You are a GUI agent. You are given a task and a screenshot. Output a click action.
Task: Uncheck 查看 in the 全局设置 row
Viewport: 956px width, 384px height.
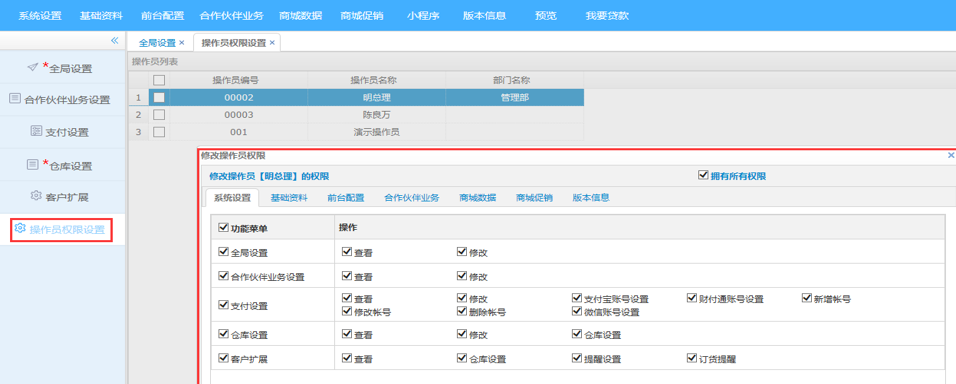pos(347,251)
